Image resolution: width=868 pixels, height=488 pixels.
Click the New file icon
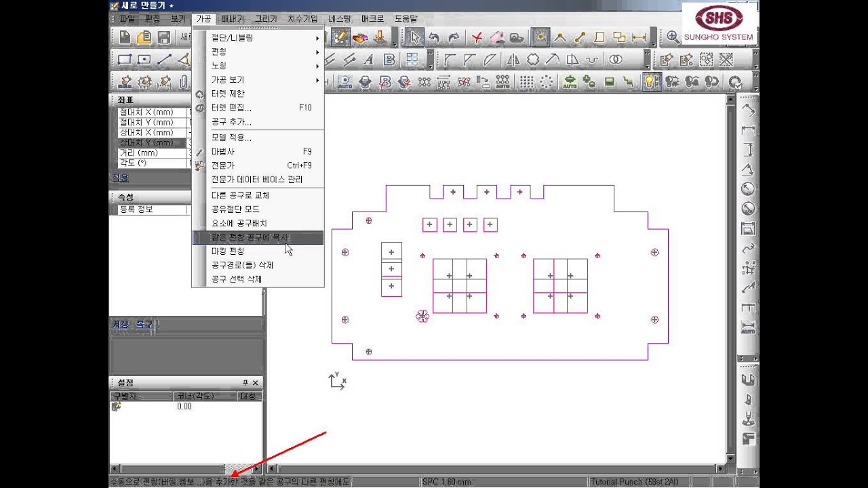[x=125, y=37]
